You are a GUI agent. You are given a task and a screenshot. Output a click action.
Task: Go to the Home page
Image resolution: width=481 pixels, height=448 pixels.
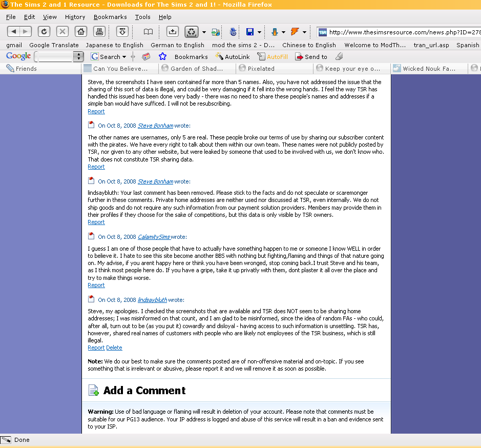click(81, 32)
